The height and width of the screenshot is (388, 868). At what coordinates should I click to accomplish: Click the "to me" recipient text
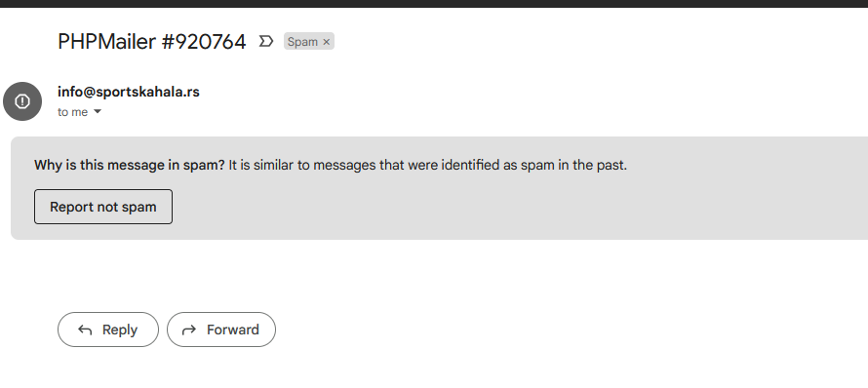click(x=72, y=112)
